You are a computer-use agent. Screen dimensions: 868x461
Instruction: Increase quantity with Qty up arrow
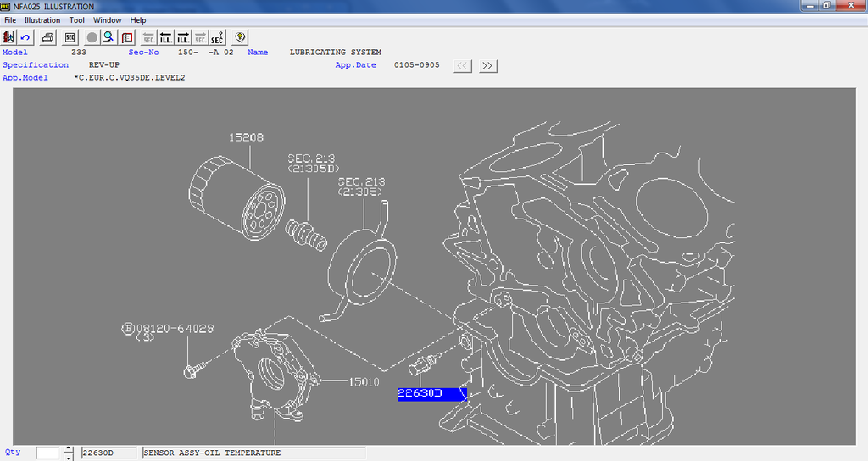pos(69,449)
